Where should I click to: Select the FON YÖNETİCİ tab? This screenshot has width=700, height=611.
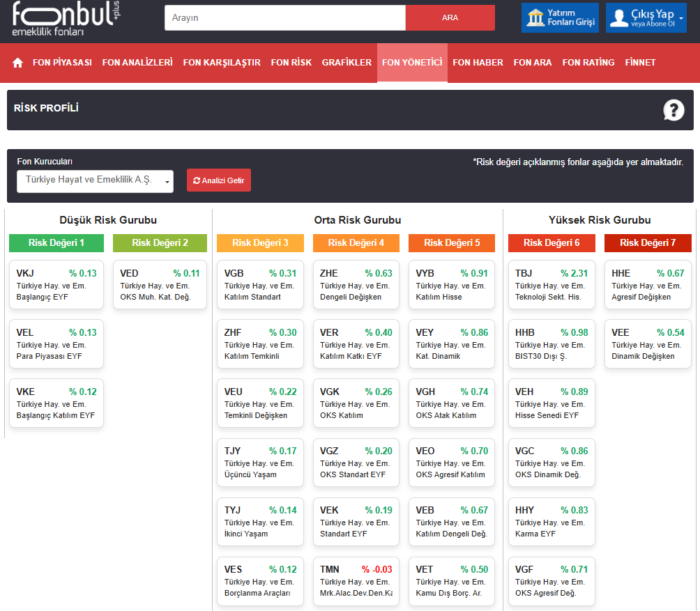coord(412,63)
